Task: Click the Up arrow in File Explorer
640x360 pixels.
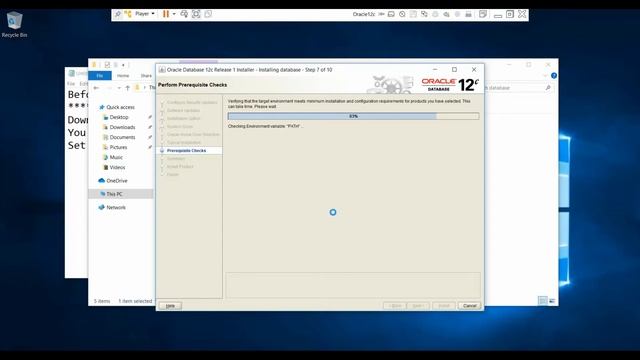Action: (x=127, y=87)
